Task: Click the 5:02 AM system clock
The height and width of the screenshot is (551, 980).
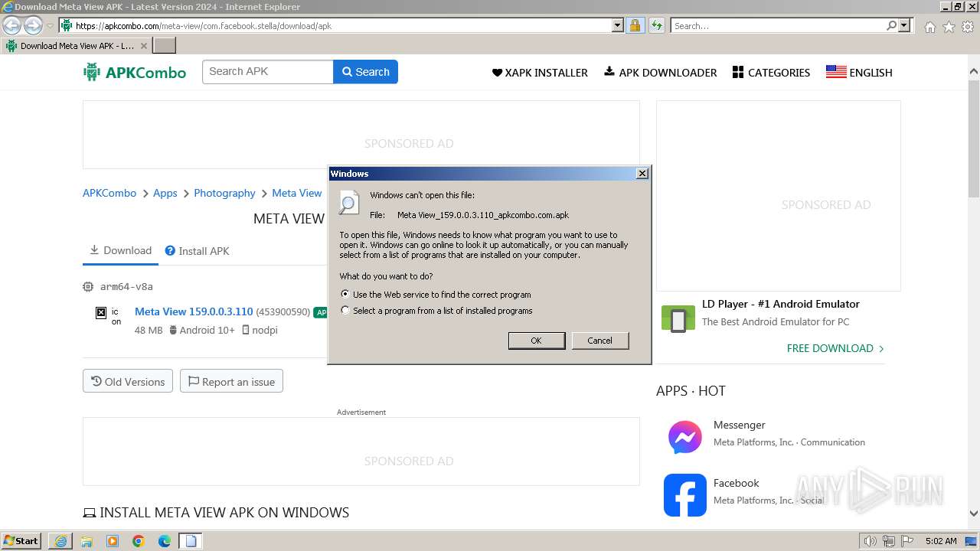Action: point(940,541)
